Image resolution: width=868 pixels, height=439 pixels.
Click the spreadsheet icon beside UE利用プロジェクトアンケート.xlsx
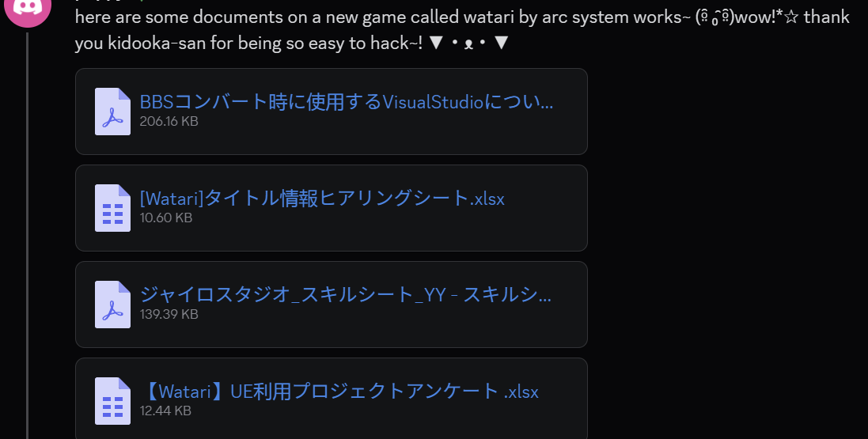coord(113,401)
